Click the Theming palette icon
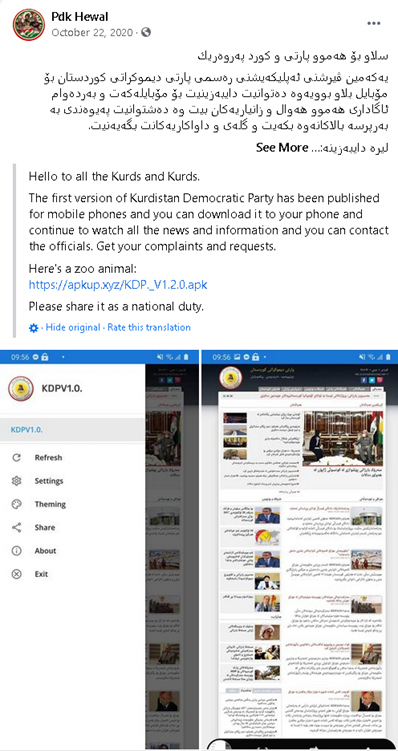Image resolution: width=398 pixels, height=751 pixels. [x=17, y=504]
